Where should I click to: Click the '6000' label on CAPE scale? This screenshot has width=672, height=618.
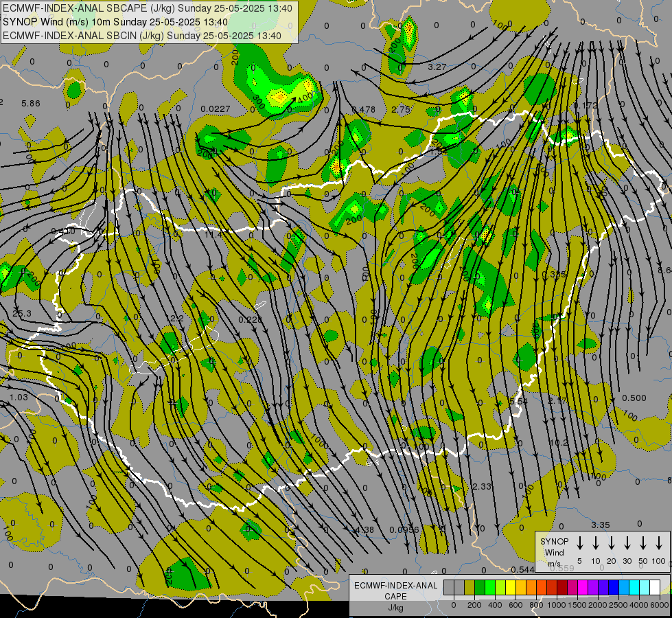click(x=659, y=605)
